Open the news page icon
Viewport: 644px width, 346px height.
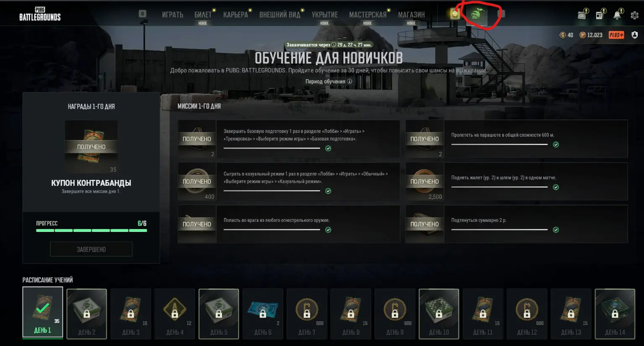point(600,15)
